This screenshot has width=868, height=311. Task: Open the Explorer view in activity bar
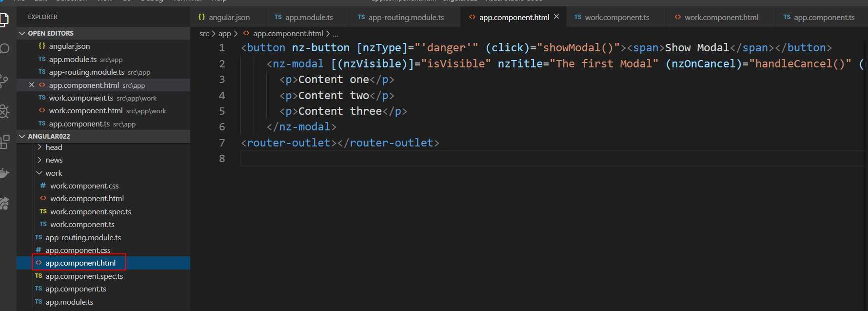point(4,20)
